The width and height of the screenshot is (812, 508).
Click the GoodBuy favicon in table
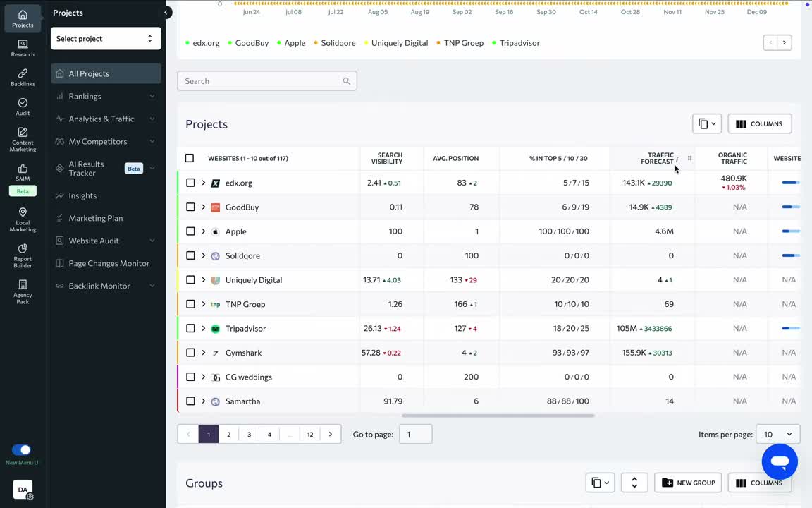click(x=216, y=207)
